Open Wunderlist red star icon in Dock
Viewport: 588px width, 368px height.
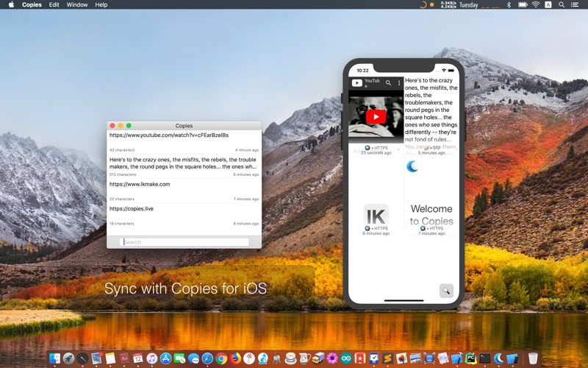click(x=360, y=358)
